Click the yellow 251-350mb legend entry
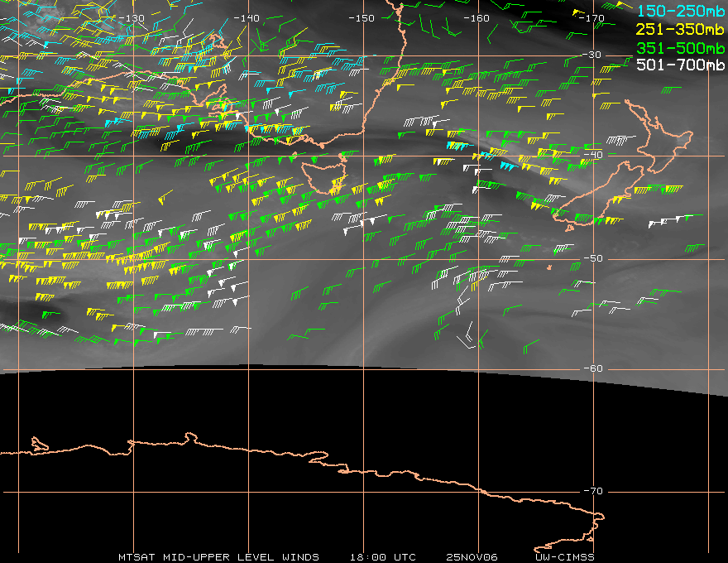Viewport: 728px width, 563px height. pos(681,29)
